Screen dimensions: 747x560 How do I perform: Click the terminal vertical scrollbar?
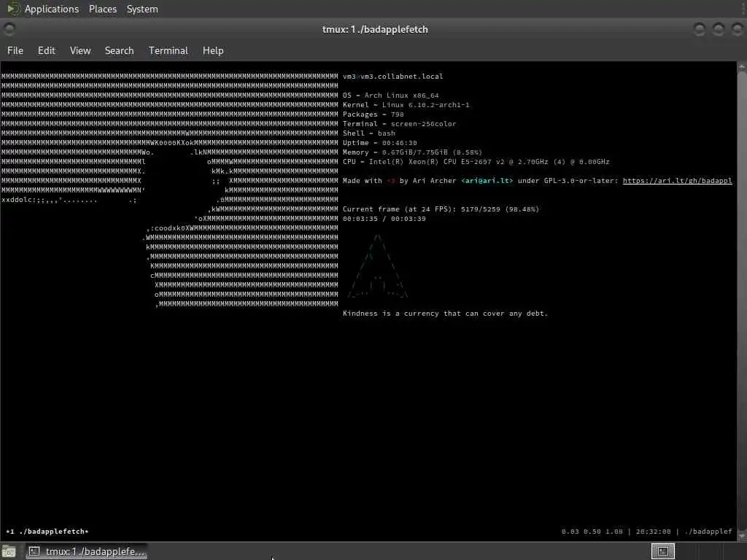742,301
